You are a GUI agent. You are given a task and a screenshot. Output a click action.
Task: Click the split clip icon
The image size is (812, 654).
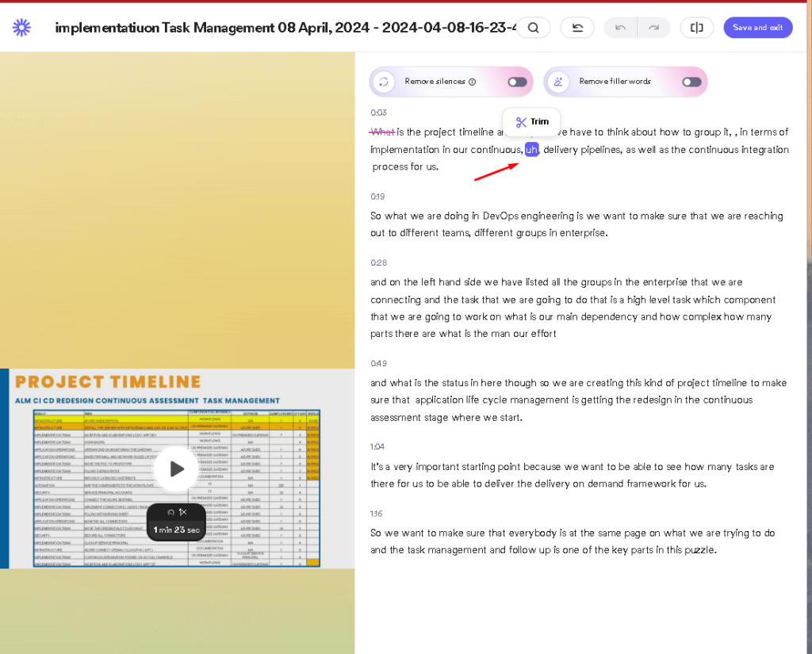tap(696, 28)
